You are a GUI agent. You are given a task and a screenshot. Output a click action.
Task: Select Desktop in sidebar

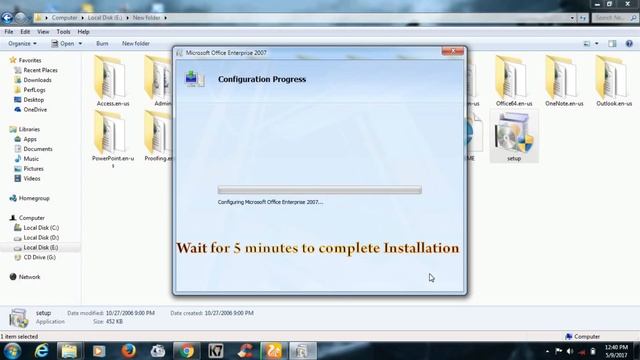(33, 100)
